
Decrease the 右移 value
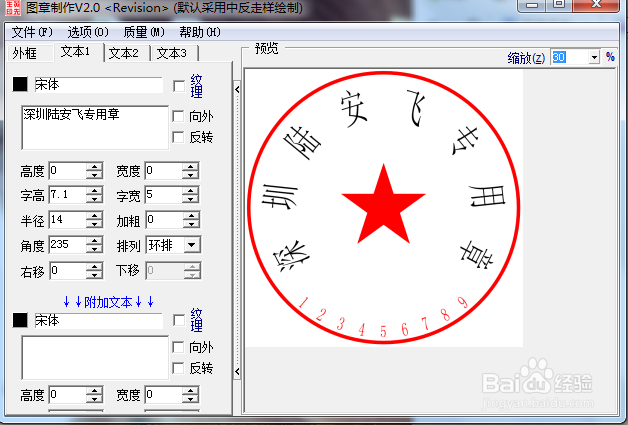coord(94,275)
